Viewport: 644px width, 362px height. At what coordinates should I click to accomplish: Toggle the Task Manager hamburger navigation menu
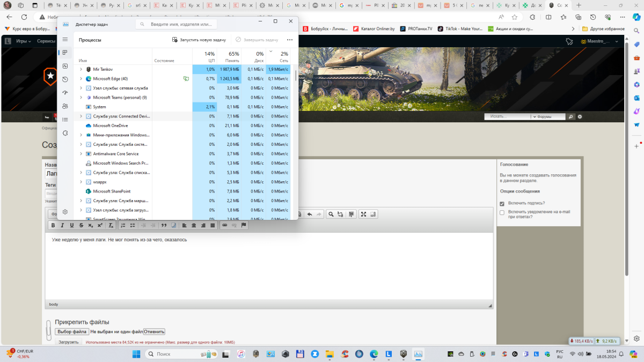point(65,40)
